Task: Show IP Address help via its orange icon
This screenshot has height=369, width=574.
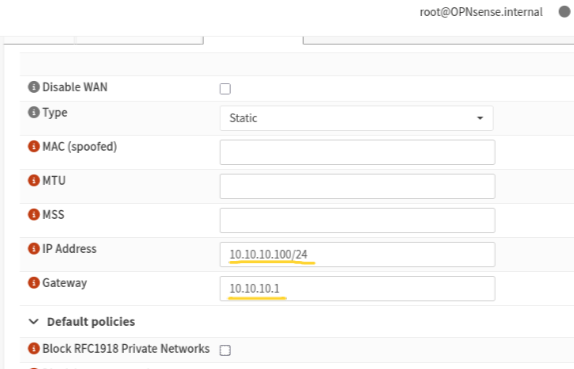Action: tap(34, 249)
